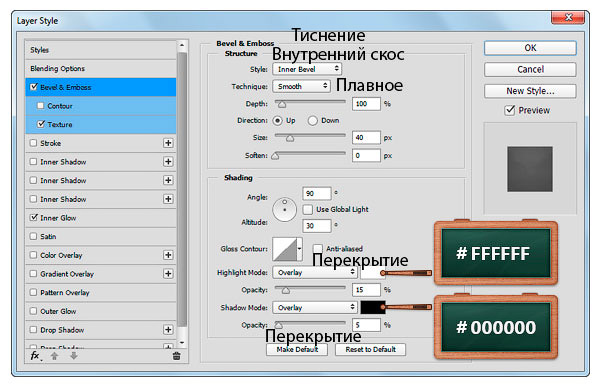Click the Size slider track
This screenshot has height=387, width=600.
(310, 135)
